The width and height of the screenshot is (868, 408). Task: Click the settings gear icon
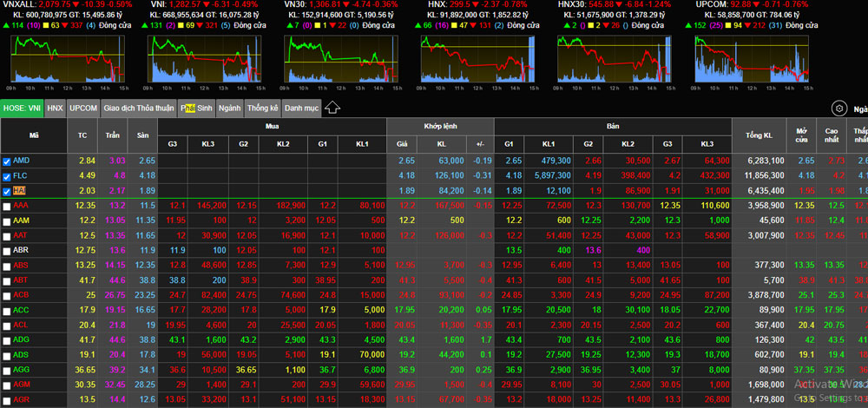click(x=838, y=109)
